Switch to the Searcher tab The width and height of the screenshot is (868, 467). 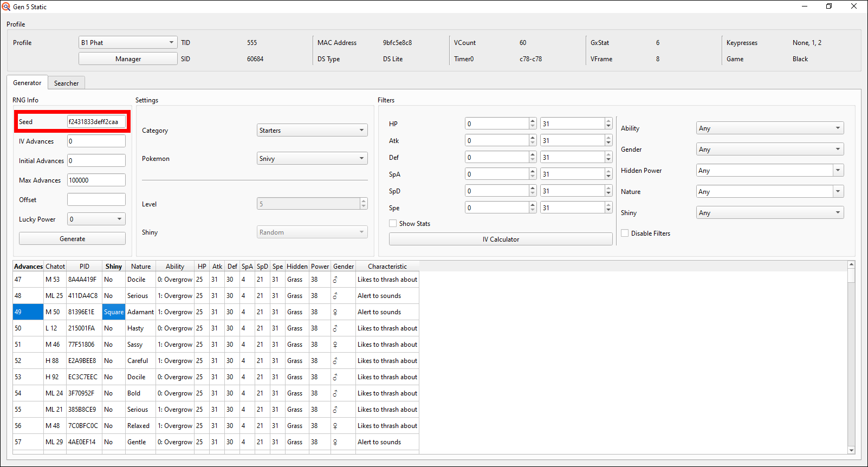[x=66, y=83]
